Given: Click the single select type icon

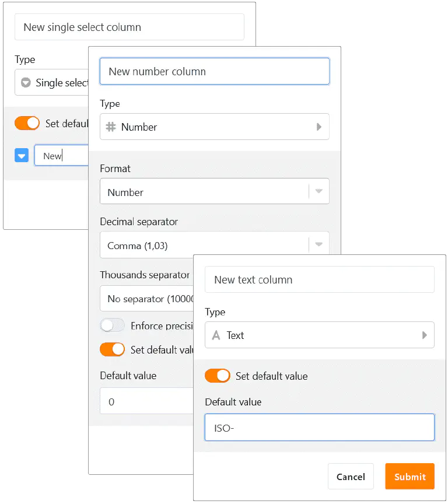Looking at the screenshot, I should click(26, 83).
